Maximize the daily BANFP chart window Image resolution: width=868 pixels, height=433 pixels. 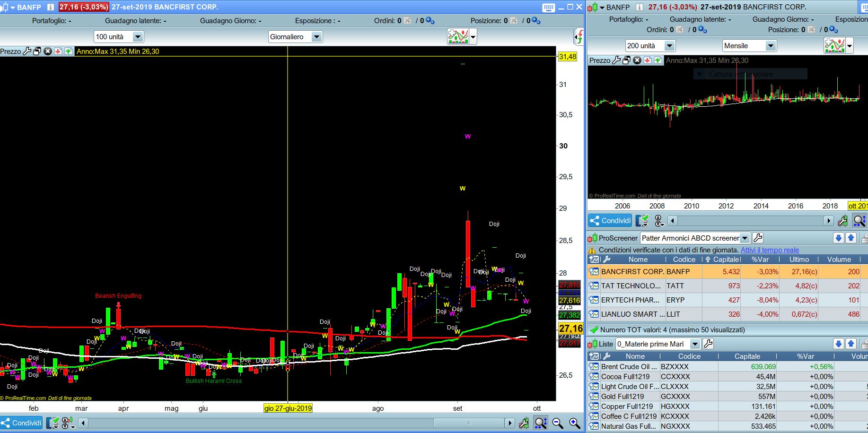point(570,7)
